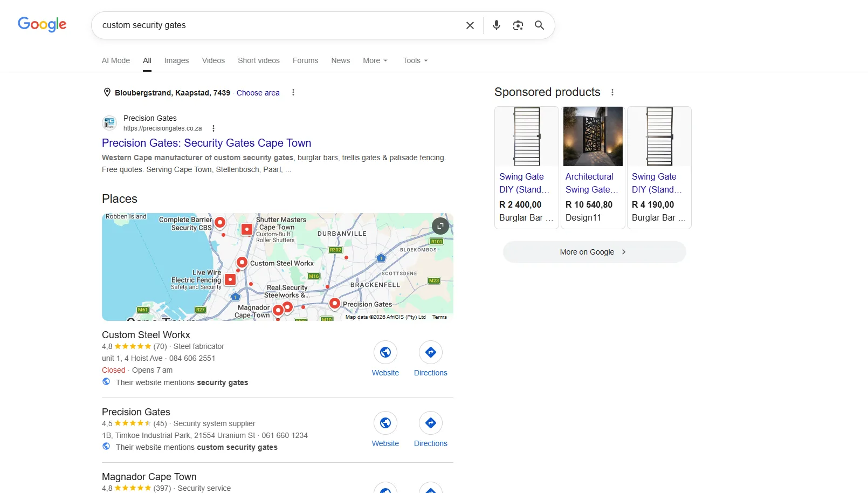Switch to the Videos tab

[213, 60]
